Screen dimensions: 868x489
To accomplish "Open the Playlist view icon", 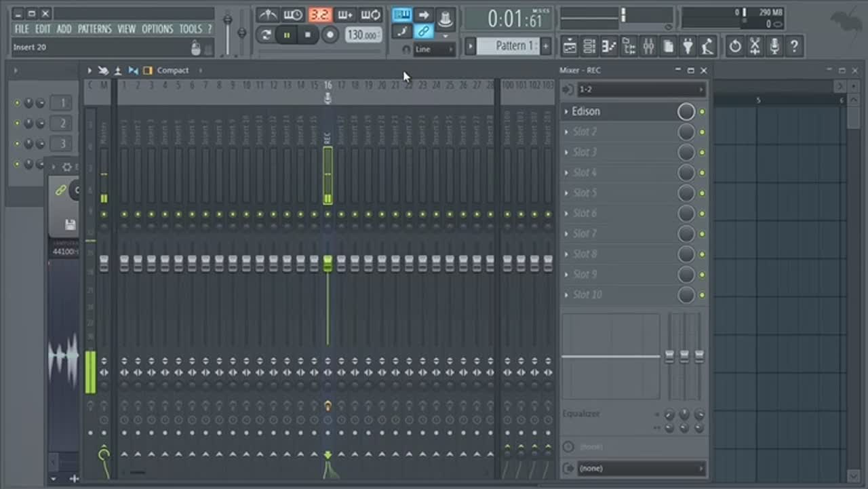I will pos(570,46).
